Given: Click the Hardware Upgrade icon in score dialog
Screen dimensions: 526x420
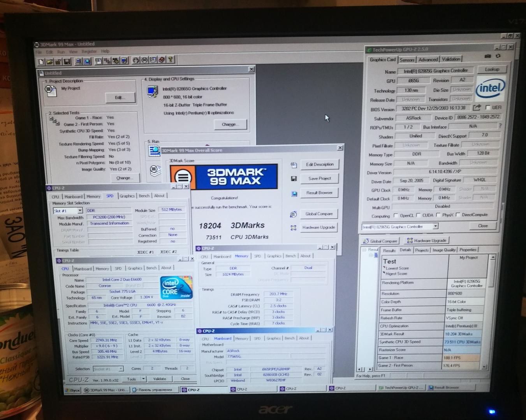Looking at the screenshot, I should click(294, 228).
